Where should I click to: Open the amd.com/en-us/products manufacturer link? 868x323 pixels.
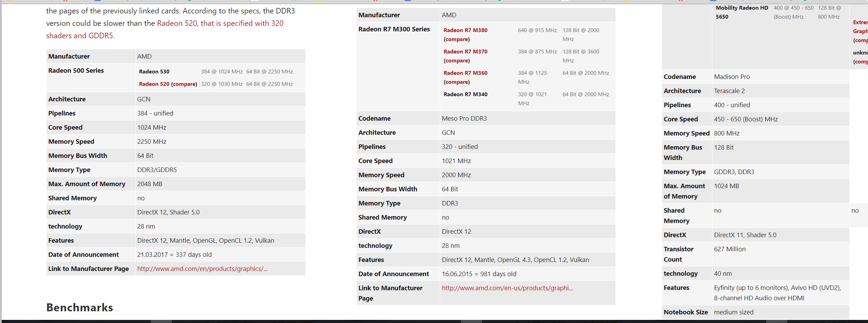pos(507,288)
